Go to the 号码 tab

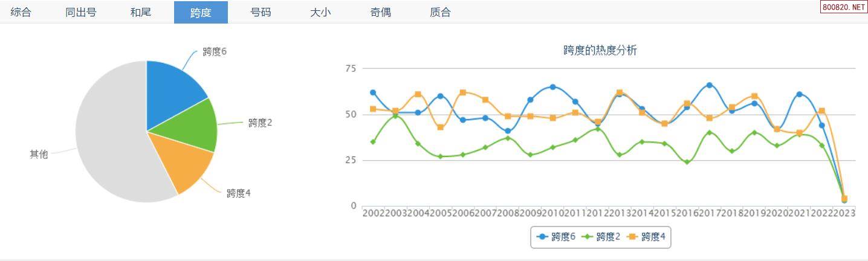point(261,12)
